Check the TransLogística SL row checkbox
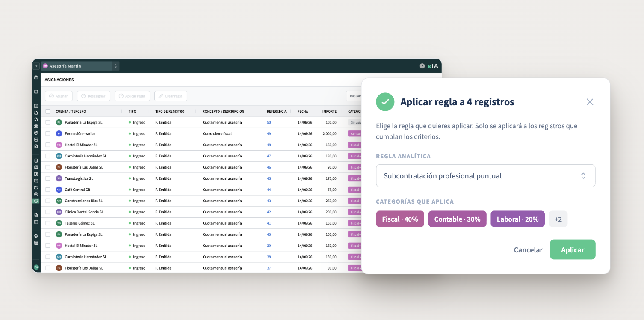Viewport: 644px width, 320px height. [48, 178]
